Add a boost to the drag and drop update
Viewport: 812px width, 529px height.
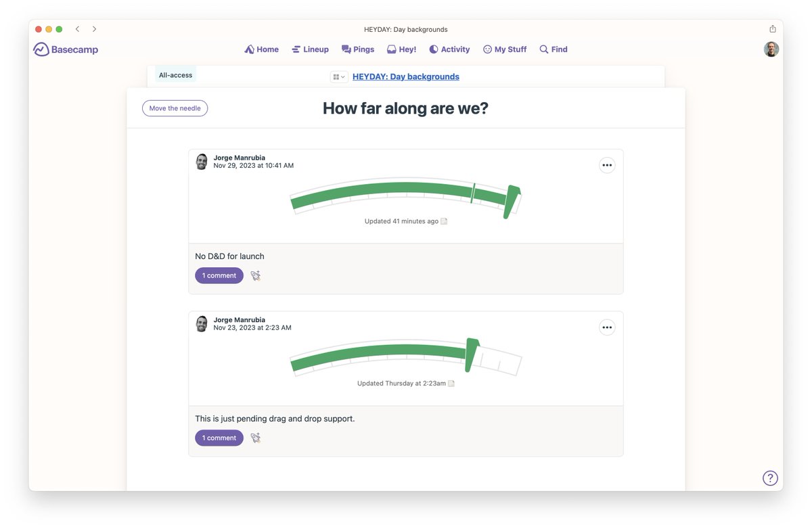coord(256,438)
